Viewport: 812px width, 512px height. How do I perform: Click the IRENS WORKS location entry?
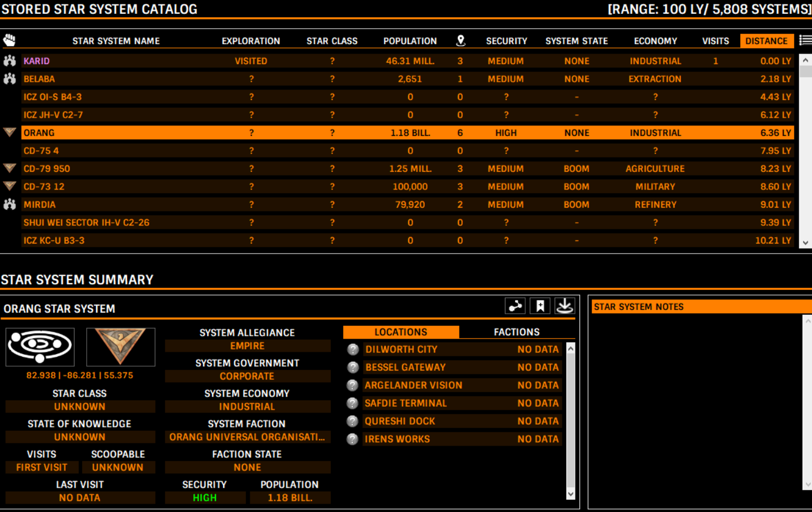pyautogui.click(x=462, y=439)
